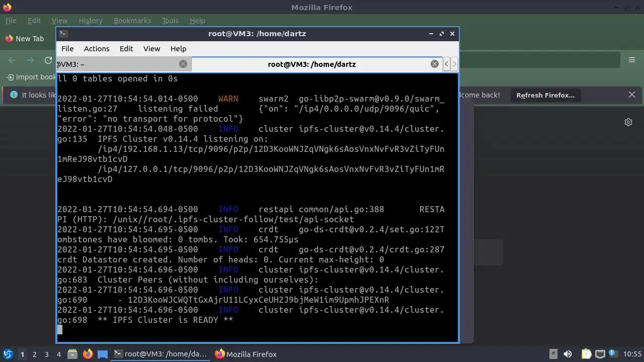Dismiss the Firefox notification bar
The image size is (644, 362).
[632, 95]
